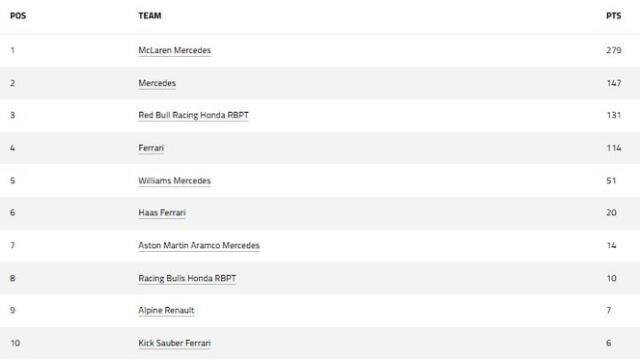Select Haas' 20 points value
Image resolution: width=640 pixels, height=361 pixels.
(611, 212)
